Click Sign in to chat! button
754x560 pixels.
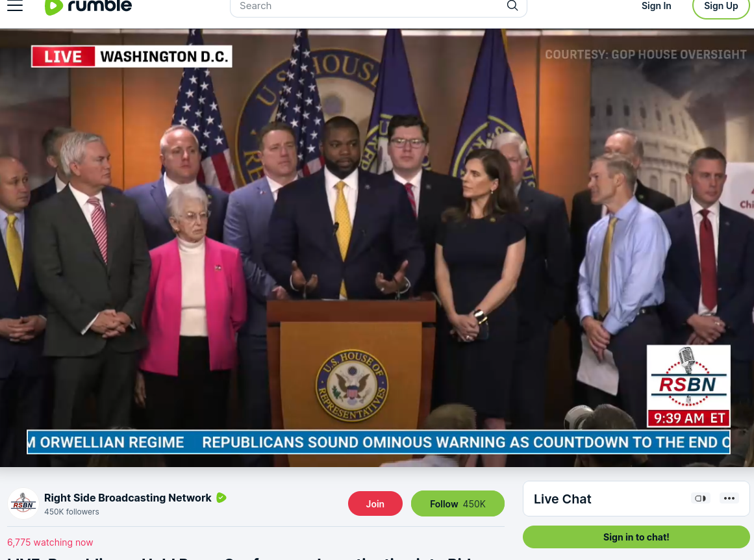(x=636, y=537)
